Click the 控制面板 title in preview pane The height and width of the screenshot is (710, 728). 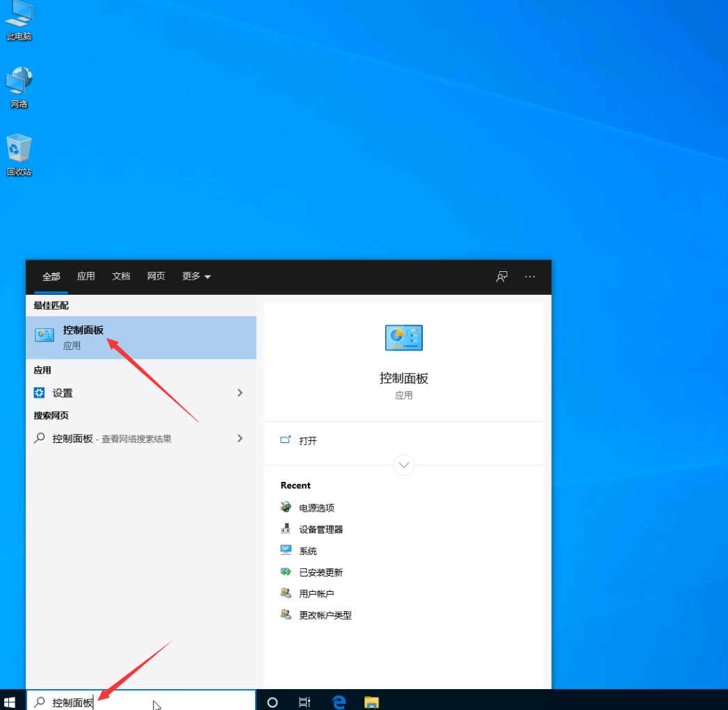(x=404, y=378)
